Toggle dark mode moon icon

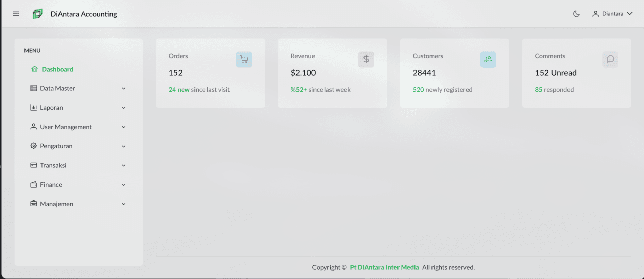576,14
